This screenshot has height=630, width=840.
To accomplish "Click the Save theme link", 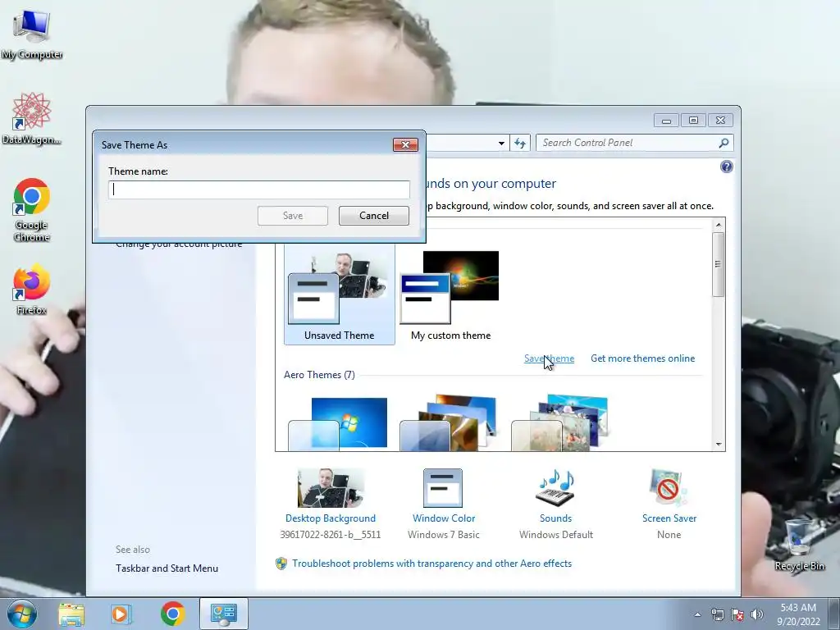I will click(x=549, y=358).
